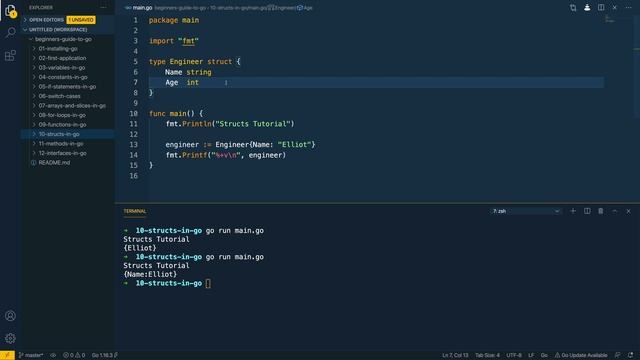Expand the 03-variables-in-go folder
The image size is (640, 360).
point(67,68)
